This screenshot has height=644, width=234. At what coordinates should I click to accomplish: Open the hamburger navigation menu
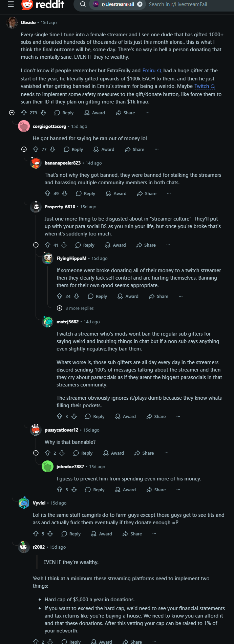[11, 4]
